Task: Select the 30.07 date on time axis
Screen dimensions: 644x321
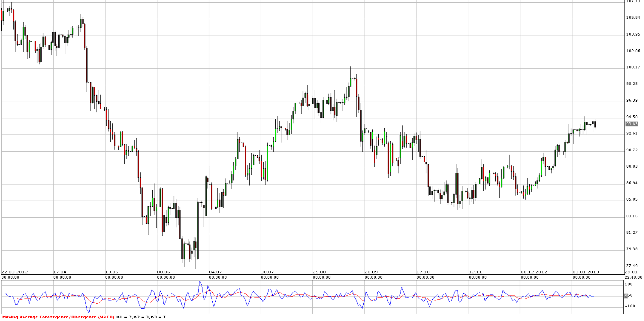Action: tap(267, 272)
